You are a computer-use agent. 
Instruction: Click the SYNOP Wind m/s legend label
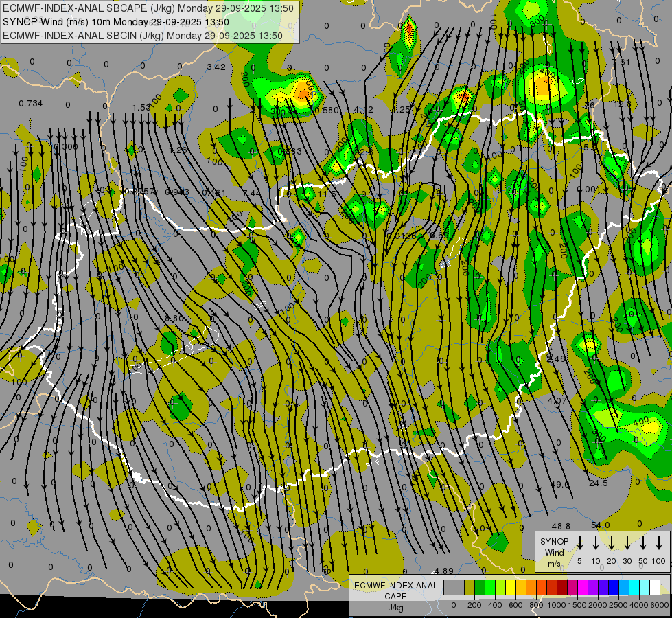(x=554, y=552)
